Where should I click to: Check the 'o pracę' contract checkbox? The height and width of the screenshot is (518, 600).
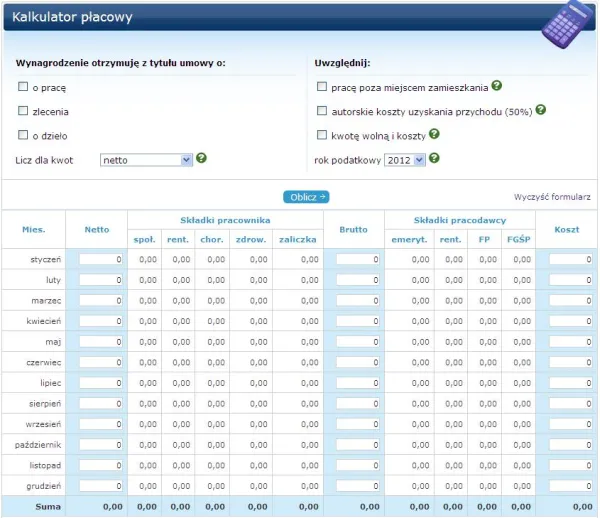[x=23, y=88]
